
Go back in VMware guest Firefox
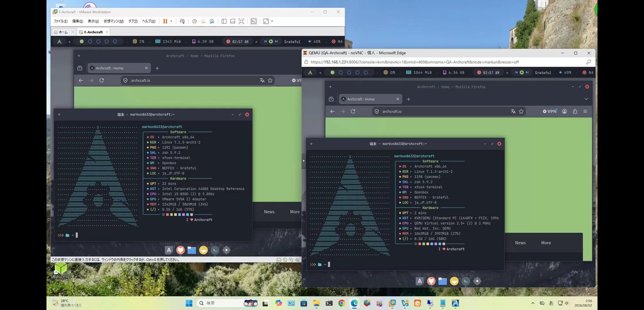81,80
